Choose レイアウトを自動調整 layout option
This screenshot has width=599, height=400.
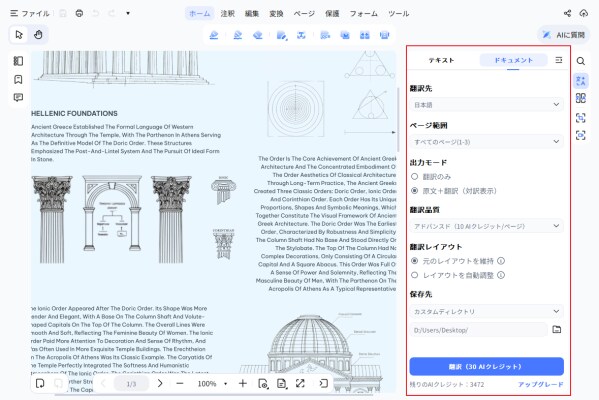point(457,275)
